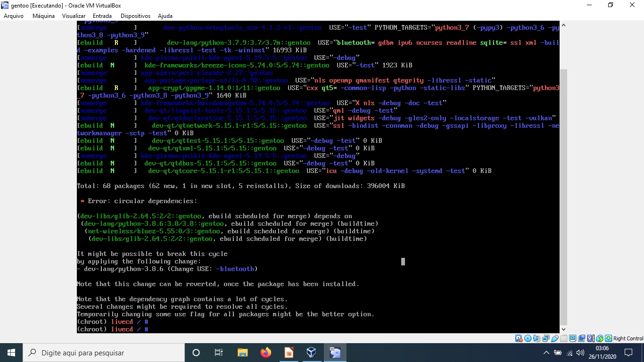Open the Wi-Fi network tray icon

[570, 353]
